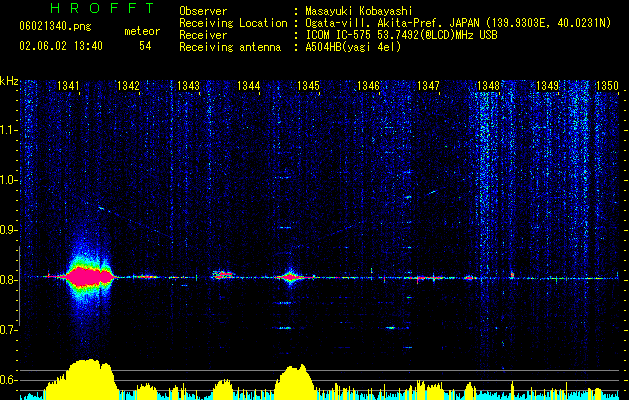Click the 1347 time marker
This screenshot has height=400, width=629.
(x=428, y=86)
